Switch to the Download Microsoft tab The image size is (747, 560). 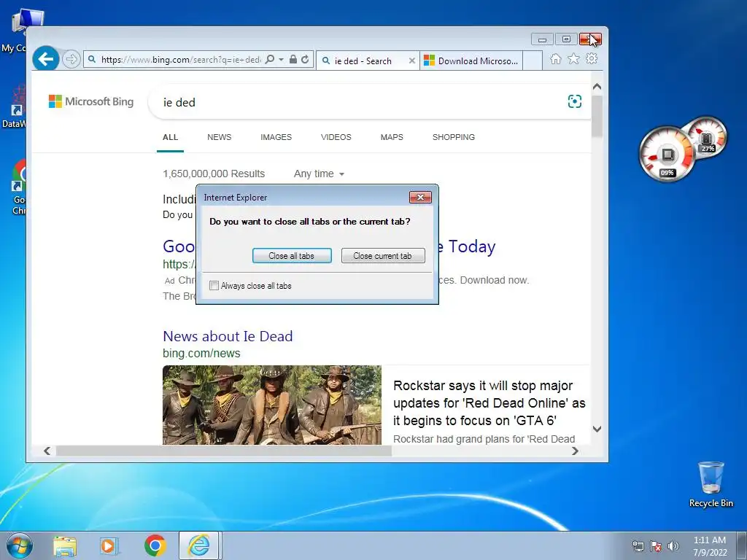click(x=471, y=61)
